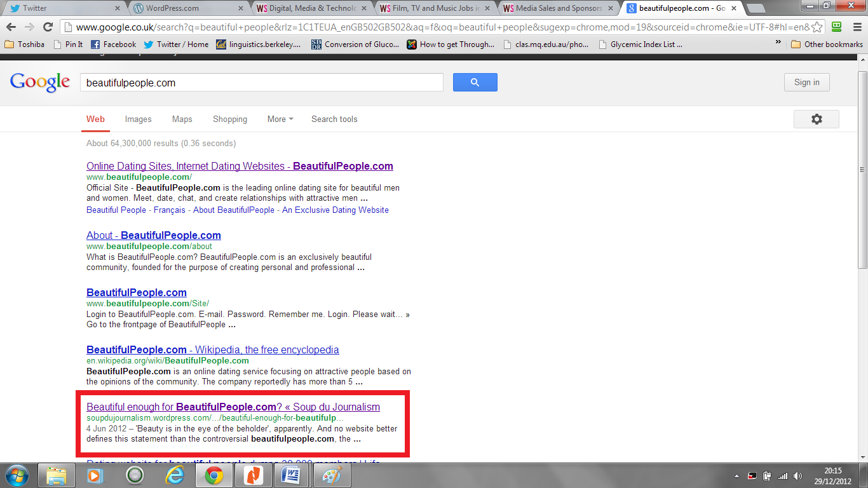The image size is (868, 488).
Task: Open a new tab button
Action: [755, 8]
